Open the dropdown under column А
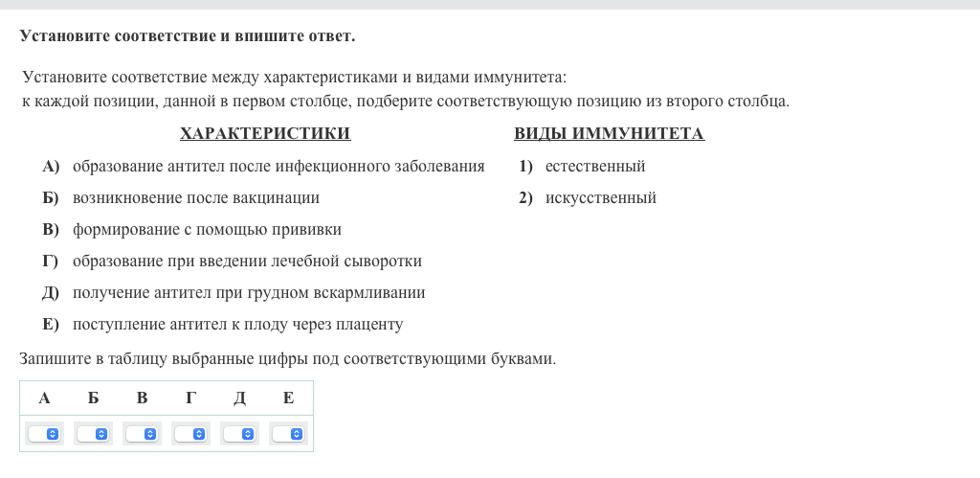The width and height of the screenshot is (980, 478). pyautogui.click(x=45, y=434)
